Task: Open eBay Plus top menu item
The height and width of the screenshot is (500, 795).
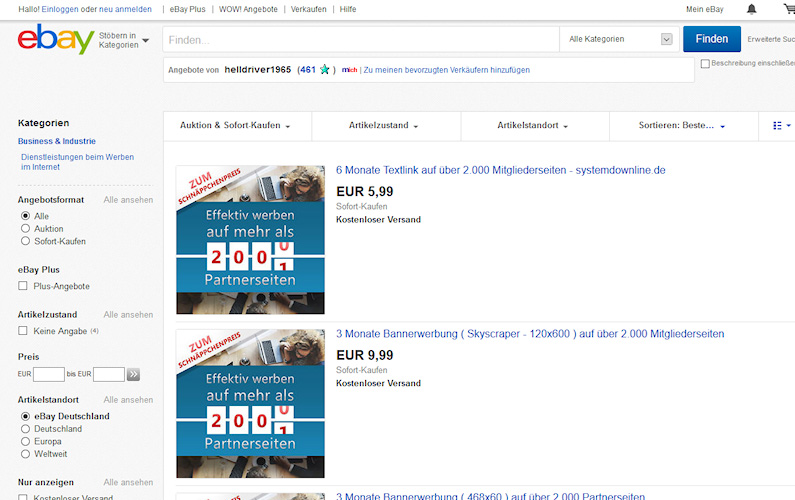Action: (188, 9)
